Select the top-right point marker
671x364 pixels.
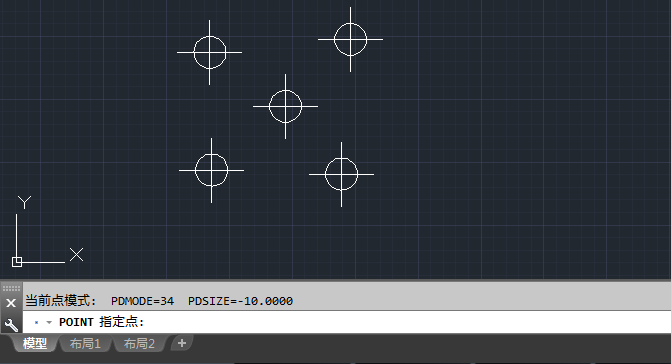(x=350, y=39)
